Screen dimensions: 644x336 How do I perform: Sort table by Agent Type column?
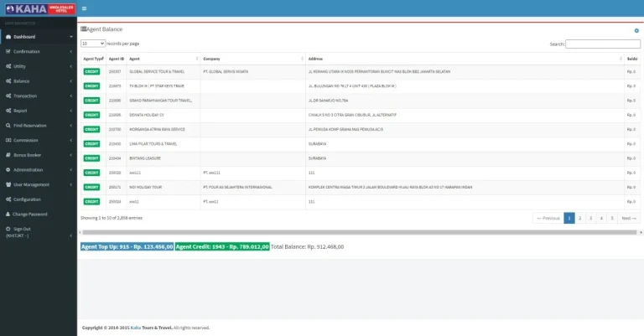click(x=93, y=59)
